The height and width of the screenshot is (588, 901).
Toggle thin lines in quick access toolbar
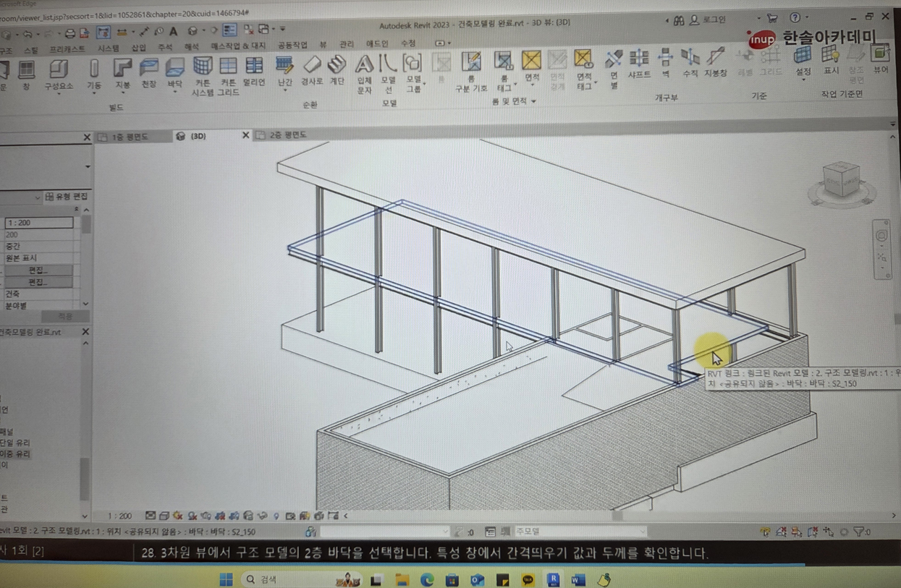(229, 30)
